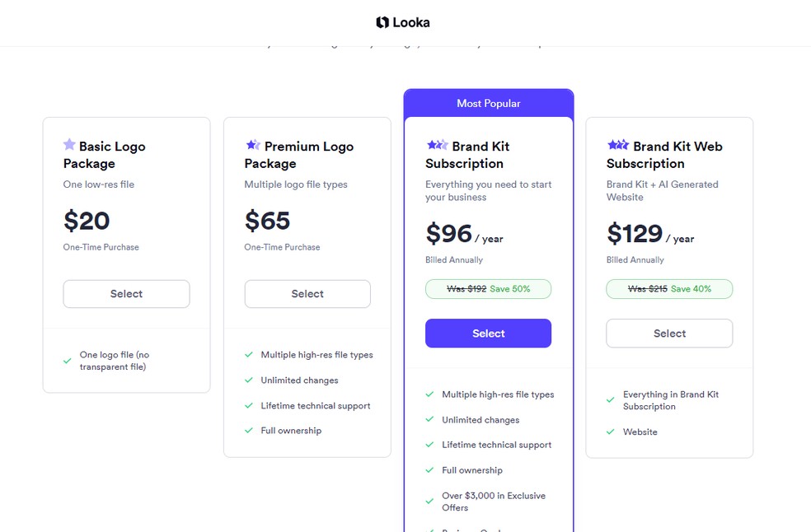Click the Looka logo in the header
This screenshot has height=532, width=811.
[403, 22]
